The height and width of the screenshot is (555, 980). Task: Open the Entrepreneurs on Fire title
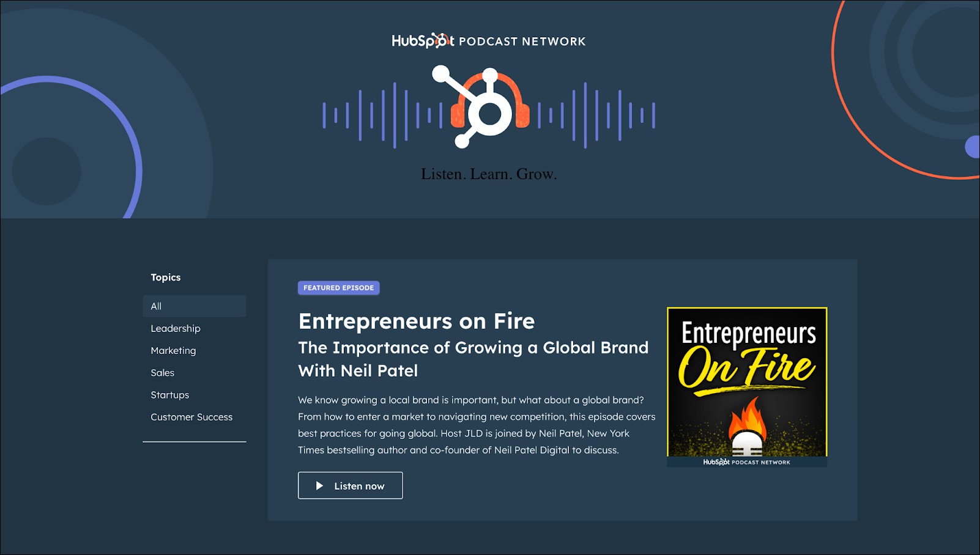(x=417, y=321)
